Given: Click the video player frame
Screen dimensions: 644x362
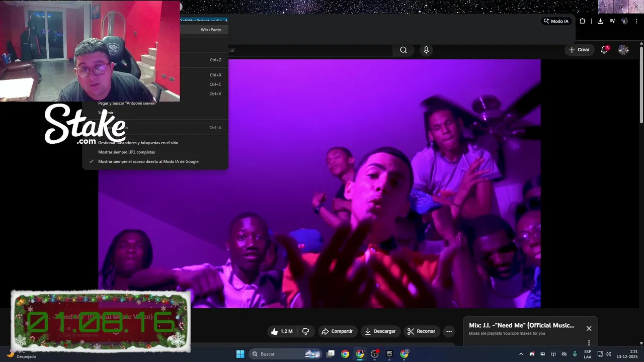Looking at the screenshot, I should (319, 184).
